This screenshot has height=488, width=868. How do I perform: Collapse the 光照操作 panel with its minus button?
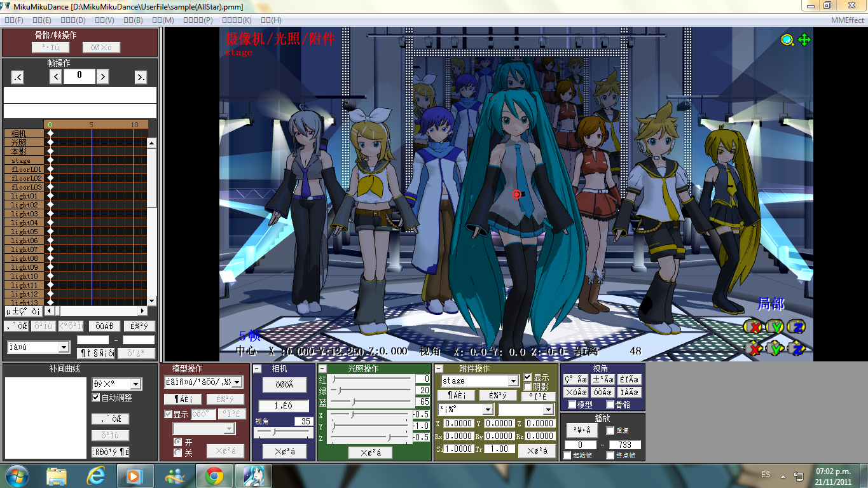(323, 369)
